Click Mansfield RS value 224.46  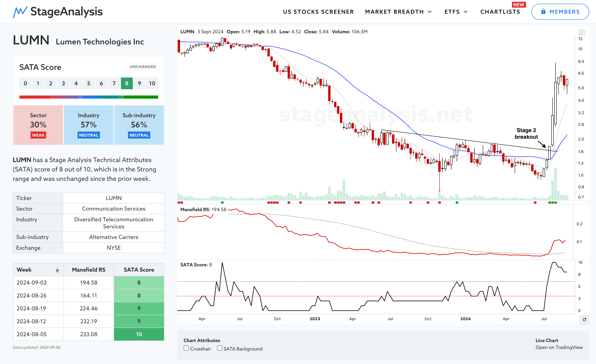pyautogui.click(x=89, y=308)
